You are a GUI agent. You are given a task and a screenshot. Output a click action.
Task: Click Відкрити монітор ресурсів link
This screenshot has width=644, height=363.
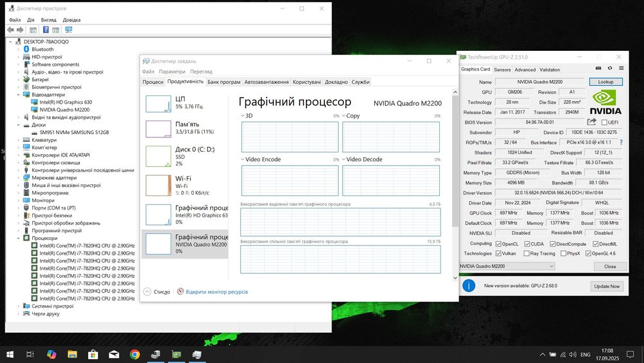tap(216, 292)
